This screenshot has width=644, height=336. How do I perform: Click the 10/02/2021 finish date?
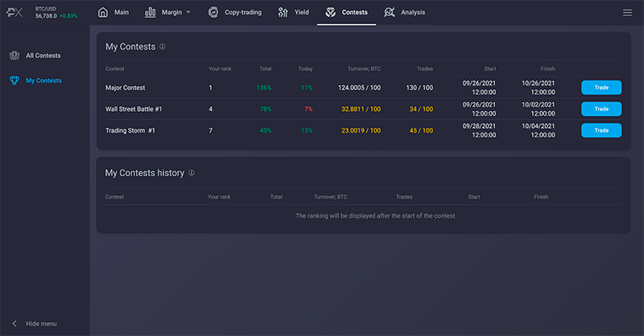(539, 104)
